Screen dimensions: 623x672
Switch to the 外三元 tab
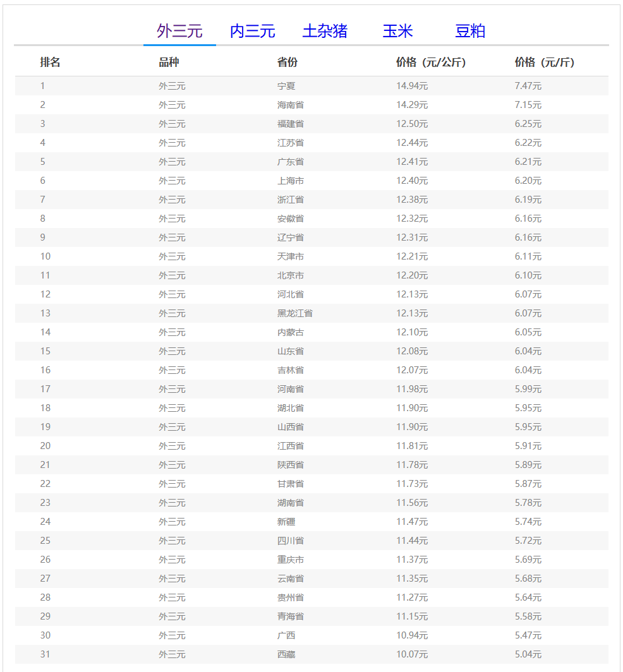[179, 31]
